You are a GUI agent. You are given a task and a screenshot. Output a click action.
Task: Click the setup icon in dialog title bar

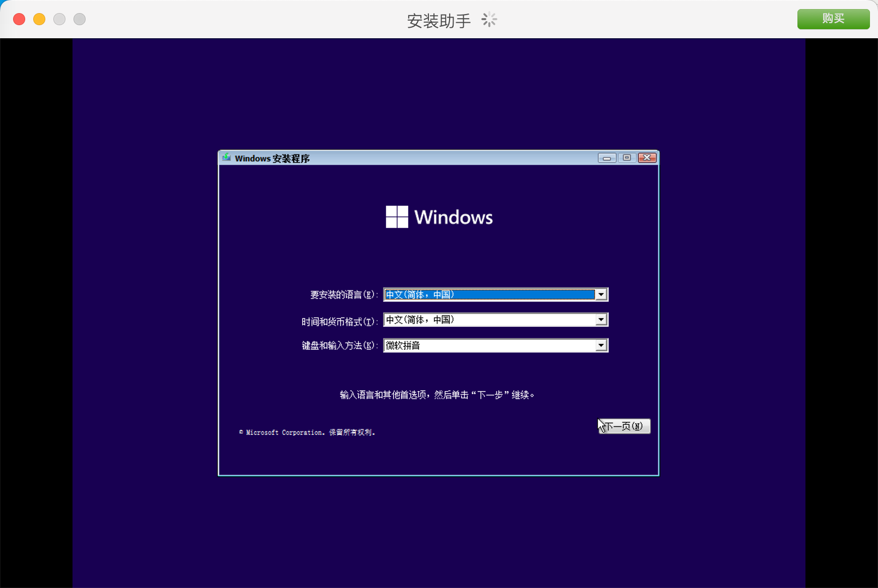coord(227,158)
